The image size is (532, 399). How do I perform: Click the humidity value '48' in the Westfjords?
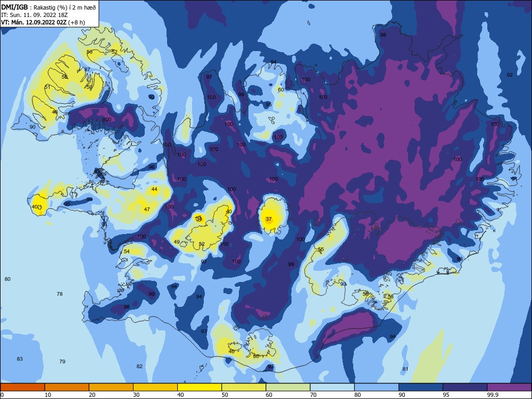pos(55,112)
